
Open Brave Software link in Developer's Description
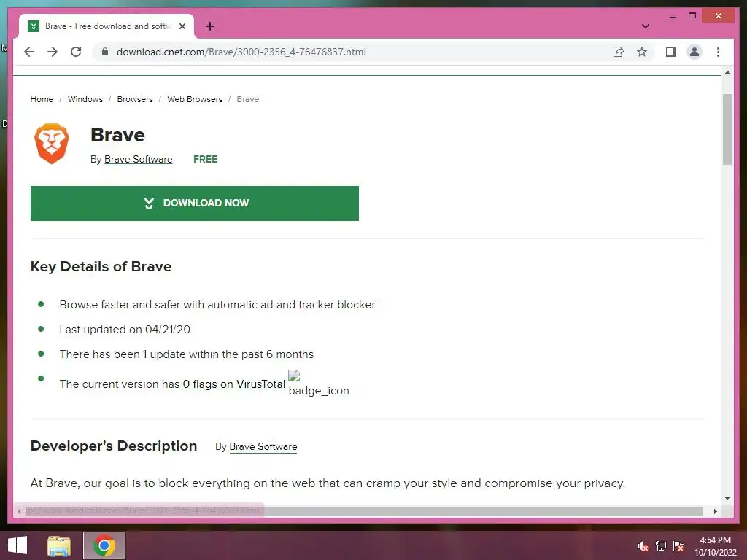click(263, 447)
